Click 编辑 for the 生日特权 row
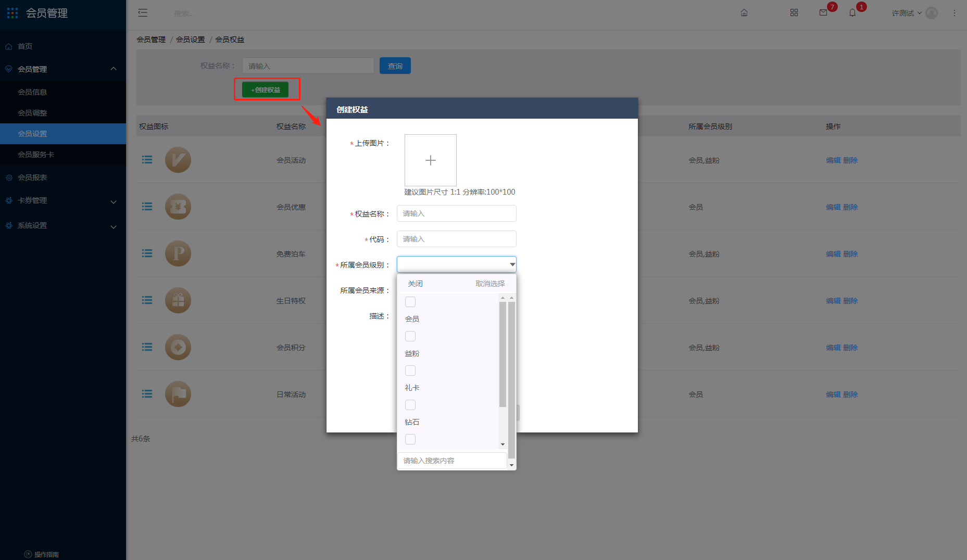Image resolution: width=967 pixels, height=560 pixels. click(x=833, y=301)
